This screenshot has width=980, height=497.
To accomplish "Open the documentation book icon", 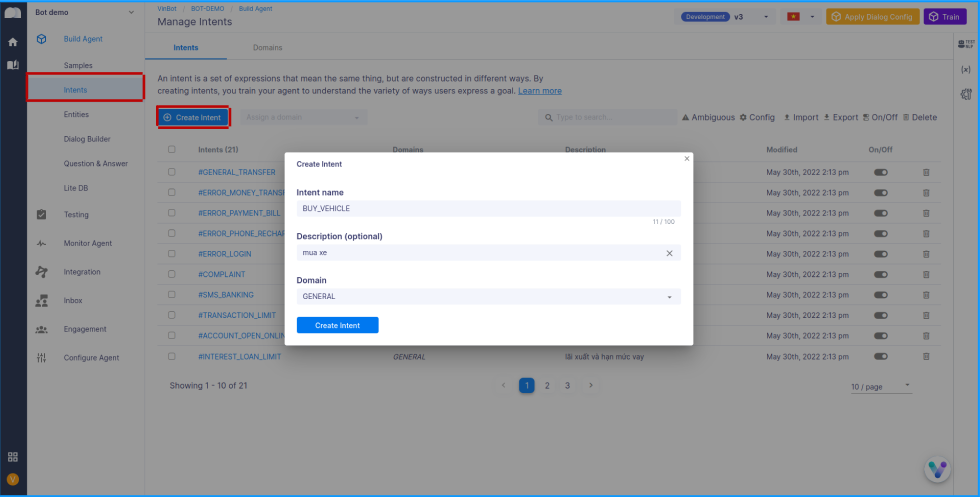I will tap(13, 65).
